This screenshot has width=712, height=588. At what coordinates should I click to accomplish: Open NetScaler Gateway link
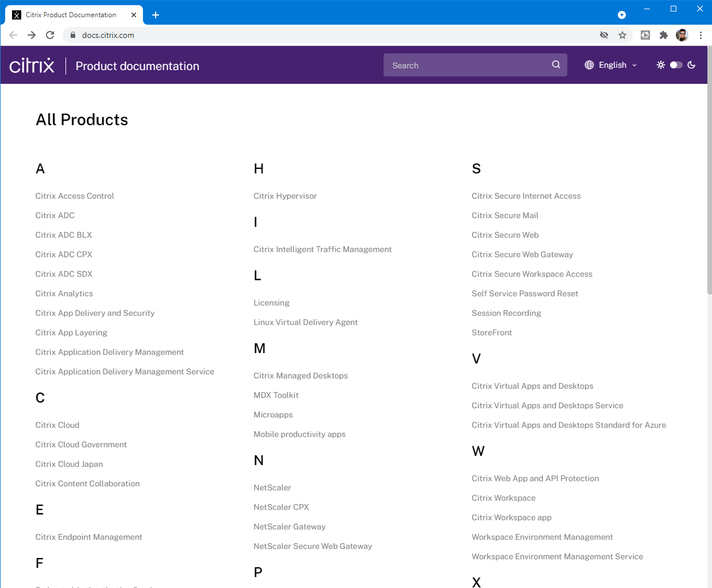[289, 527]
